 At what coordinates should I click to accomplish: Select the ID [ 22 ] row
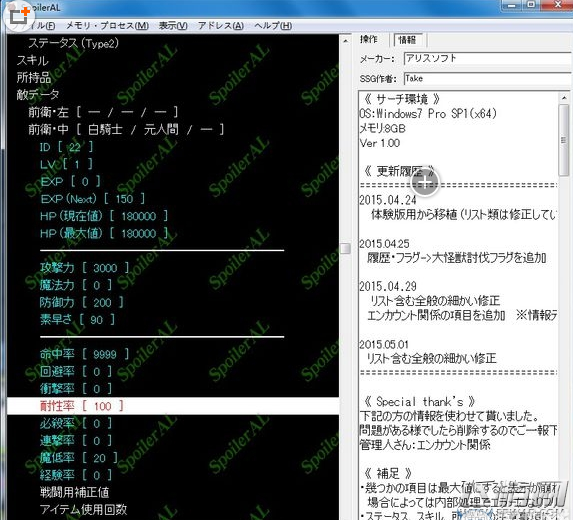pos(66,147)
